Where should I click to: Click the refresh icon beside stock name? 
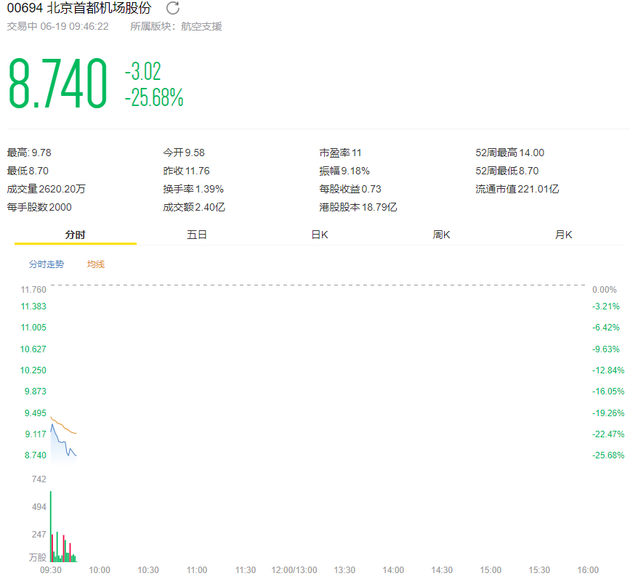[x=173, y=8]
